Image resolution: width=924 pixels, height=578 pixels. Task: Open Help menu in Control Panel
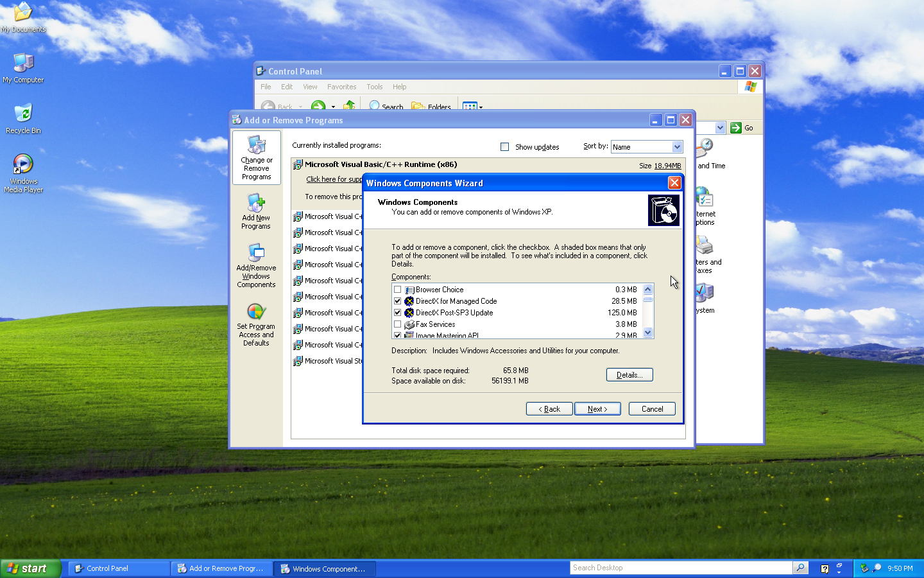click(x=399, y=87)
